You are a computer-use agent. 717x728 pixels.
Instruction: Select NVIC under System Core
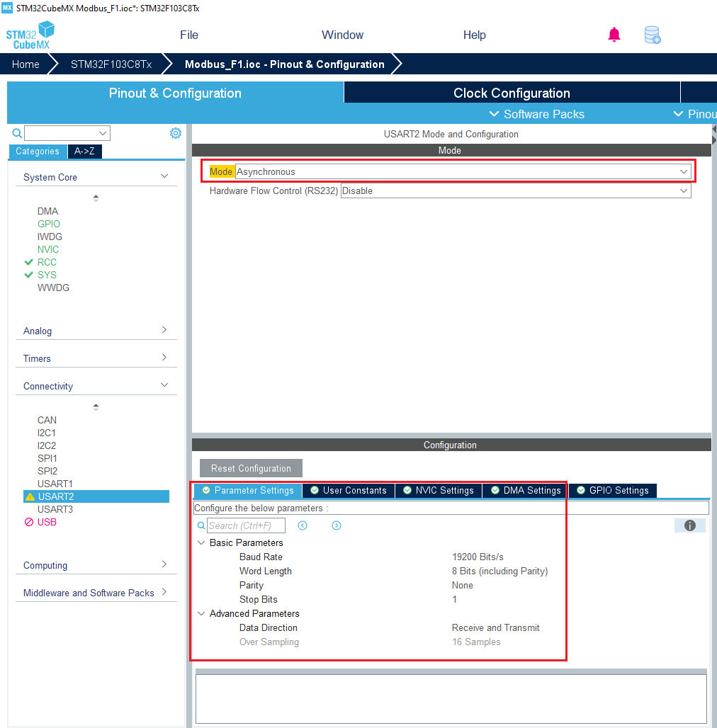pos(48,249)
